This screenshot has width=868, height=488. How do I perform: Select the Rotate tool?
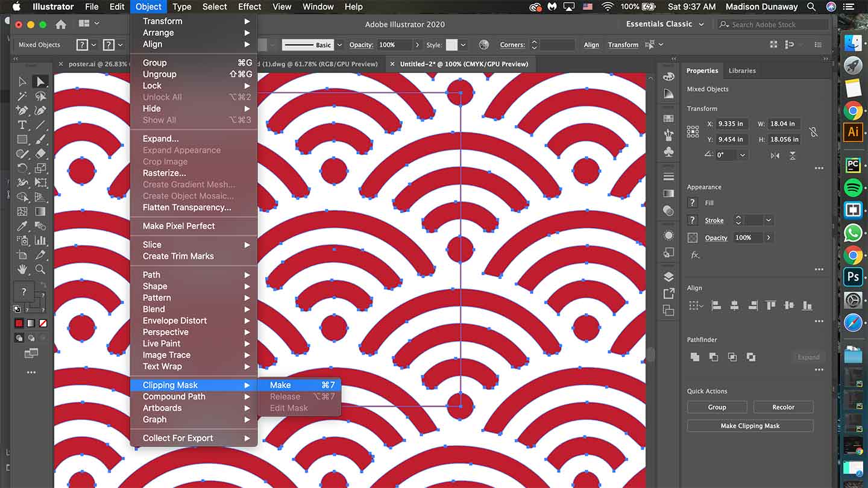(22, 168)
